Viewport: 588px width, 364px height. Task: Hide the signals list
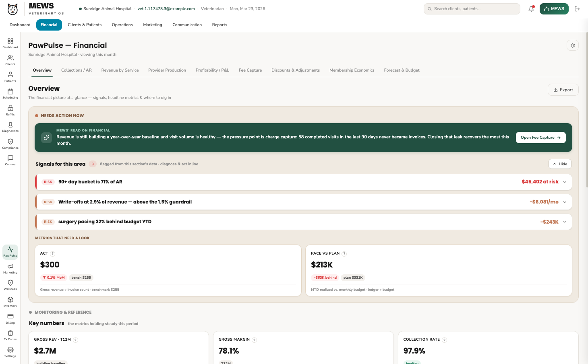[560, 164]
